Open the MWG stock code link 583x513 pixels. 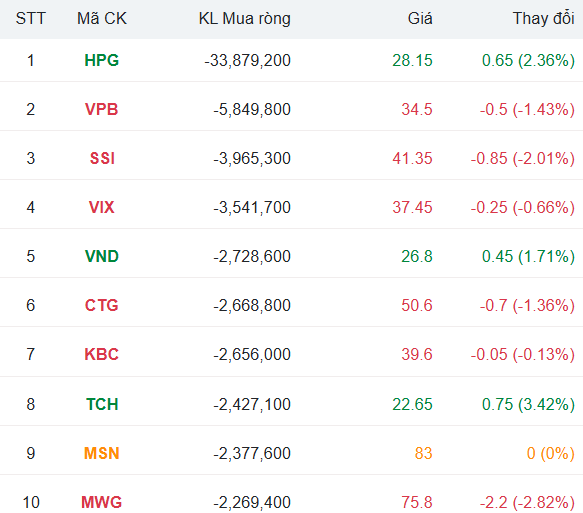coord(102,502)
